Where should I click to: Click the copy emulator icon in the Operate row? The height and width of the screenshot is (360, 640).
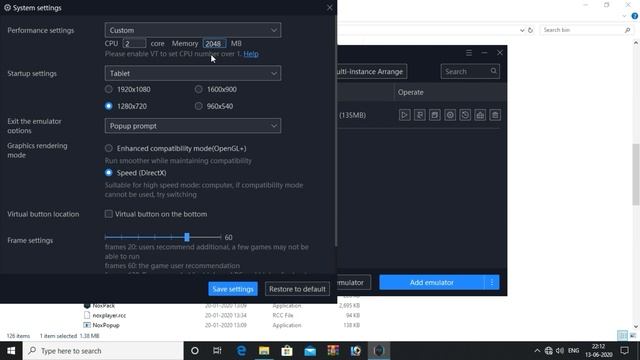[x=435, y=115]
